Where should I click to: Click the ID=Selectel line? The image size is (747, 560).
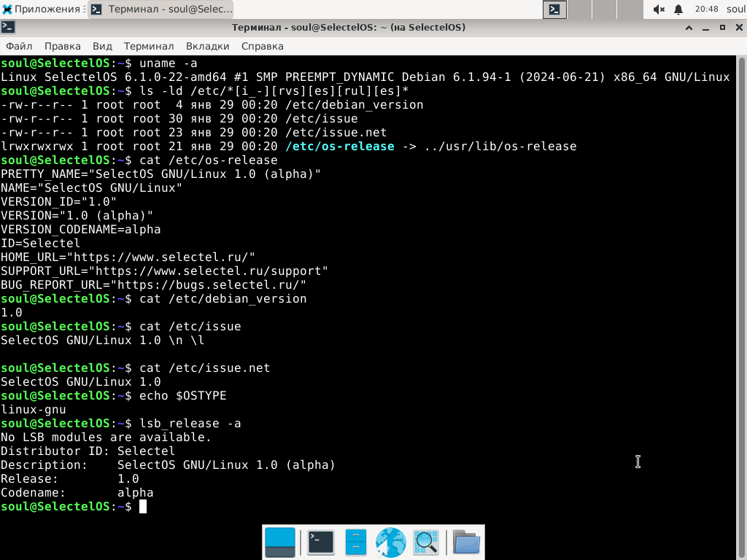[x=41, y=244]
